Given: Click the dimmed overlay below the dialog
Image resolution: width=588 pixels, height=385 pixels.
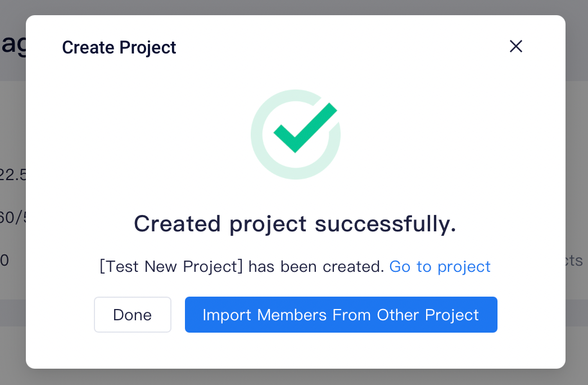Looking at the screenshot, I should click(x=294, y=377).
